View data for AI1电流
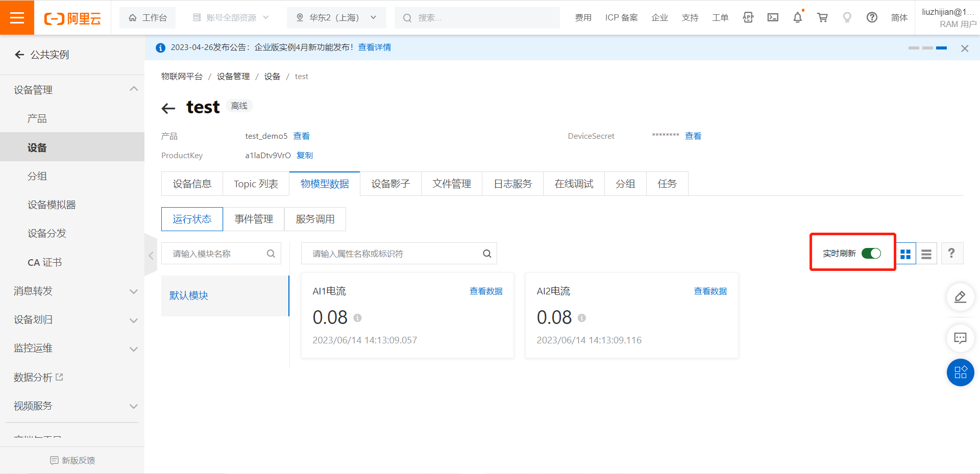The width and height of the screenshot is (980, 474). click(x=486, y=291)
